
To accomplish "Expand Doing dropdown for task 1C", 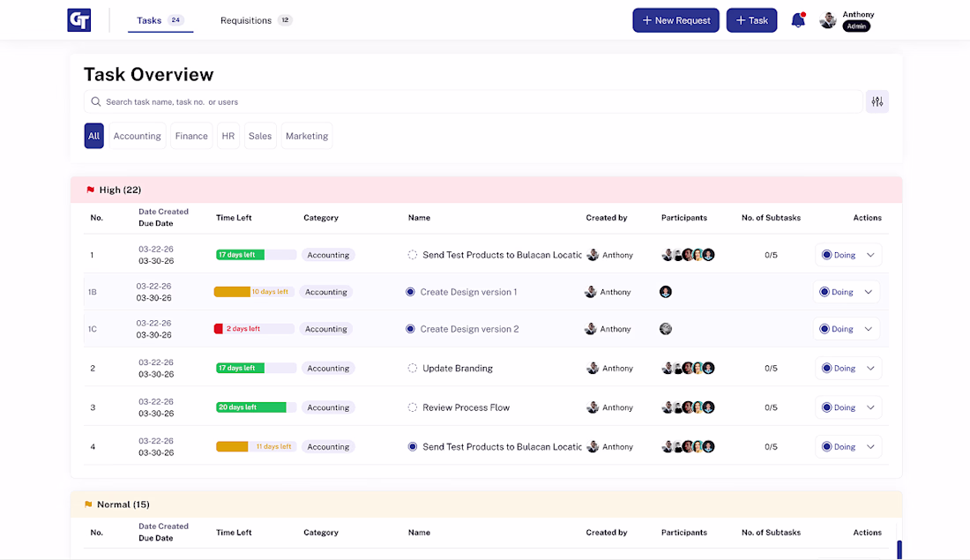I will pos(868,329).
